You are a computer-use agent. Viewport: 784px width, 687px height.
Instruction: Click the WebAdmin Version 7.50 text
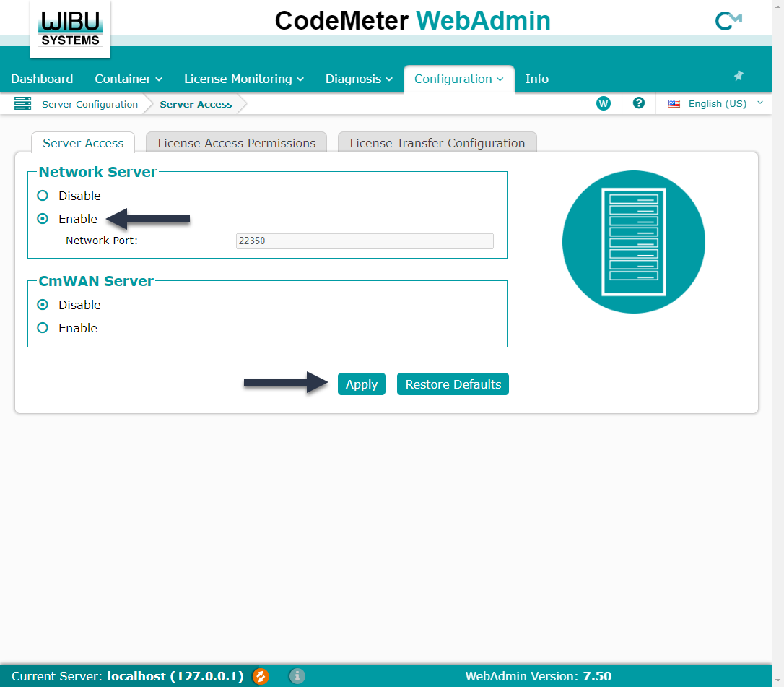538,676
